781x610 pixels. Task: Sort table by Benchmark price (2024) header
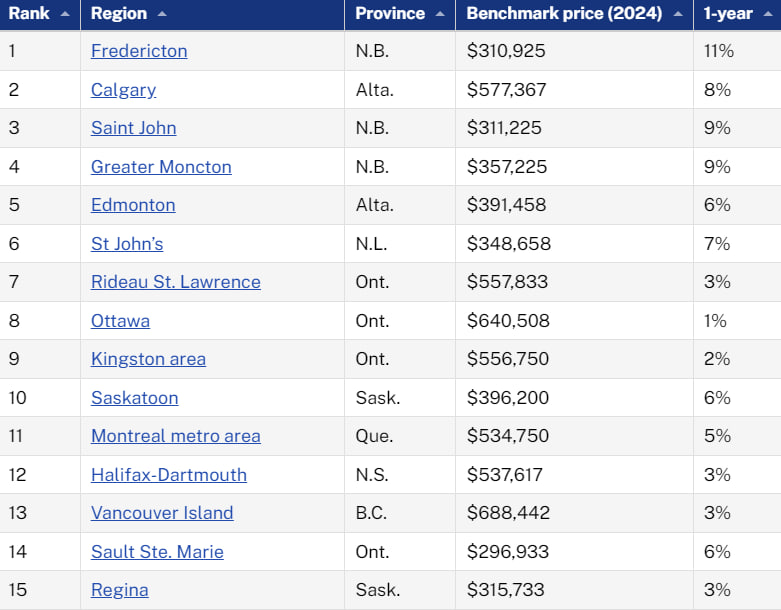coord(564,14)
